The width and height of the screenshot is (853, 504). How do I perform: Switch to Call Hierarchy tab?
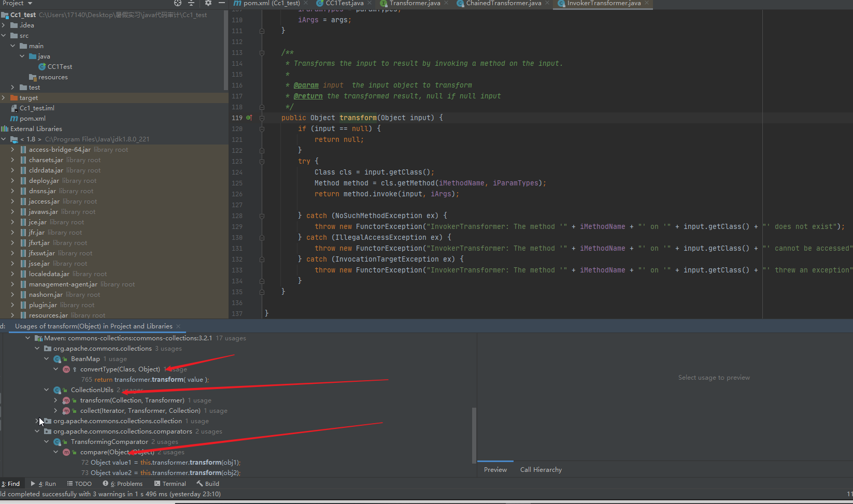tap(541, 470)
